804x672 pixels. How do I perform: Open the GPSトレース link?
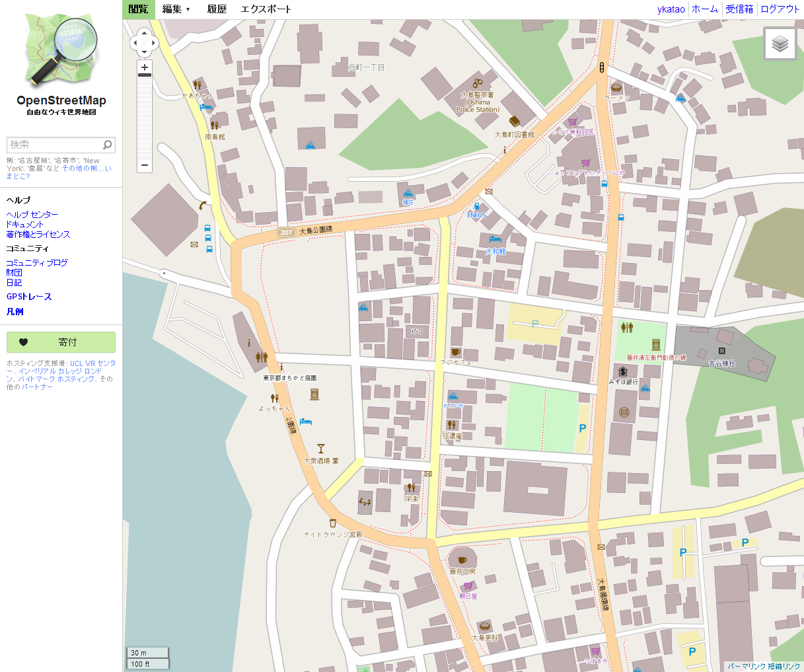pos(29,297)
